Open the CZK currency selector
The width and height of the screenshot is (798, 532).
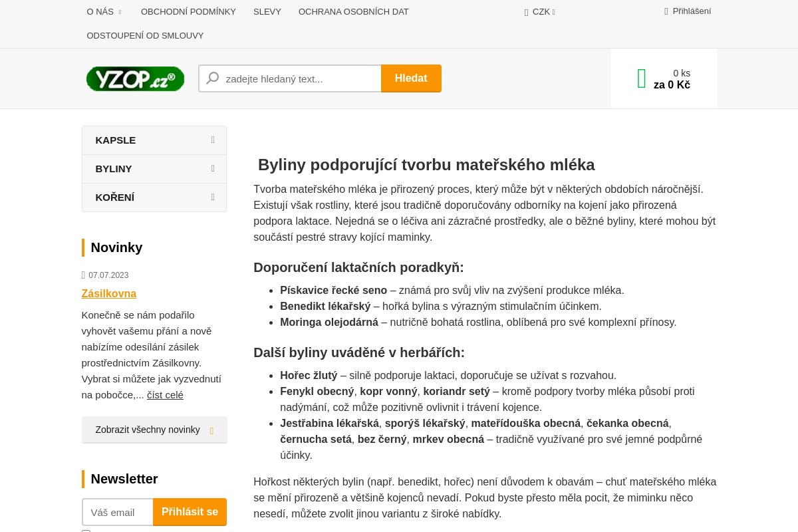coord(540,11)
